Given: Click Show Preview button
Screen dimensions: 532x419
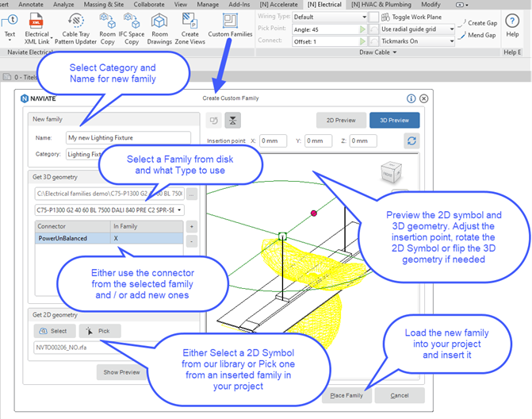Looking at the screenshot, I should tap(121, 372).
